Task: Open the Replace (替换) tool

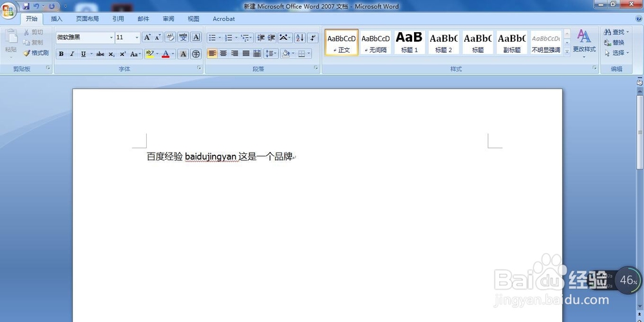Action: (614, 43)
